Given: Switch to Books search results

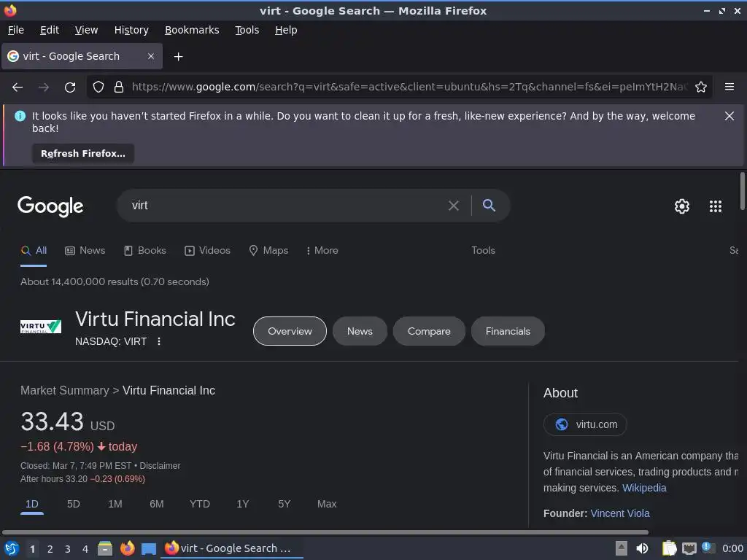Looking at the screenshot, I should click(145, 251).
